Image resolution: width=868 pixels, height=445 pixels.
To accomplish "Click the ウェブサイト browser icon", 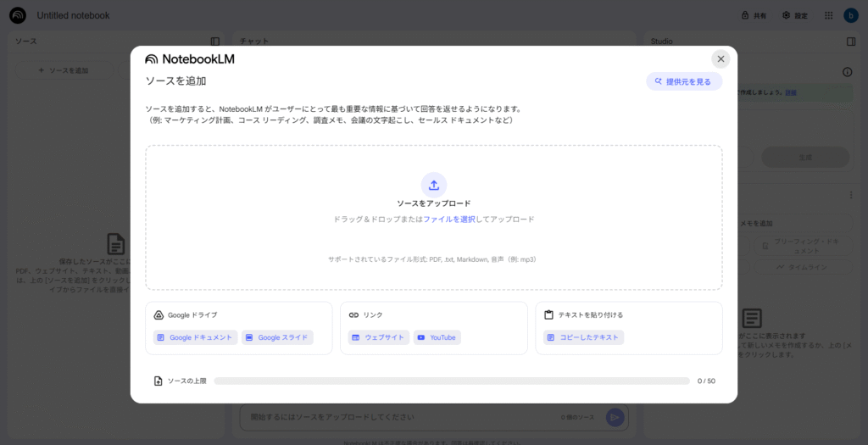I will pos(355,337).
